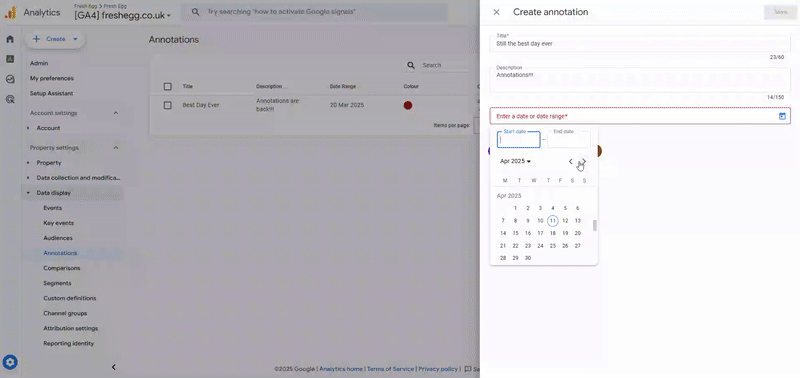Screen dimensions: 800x378
Task: Collapse the Account settings section
Action: (116, 113)
